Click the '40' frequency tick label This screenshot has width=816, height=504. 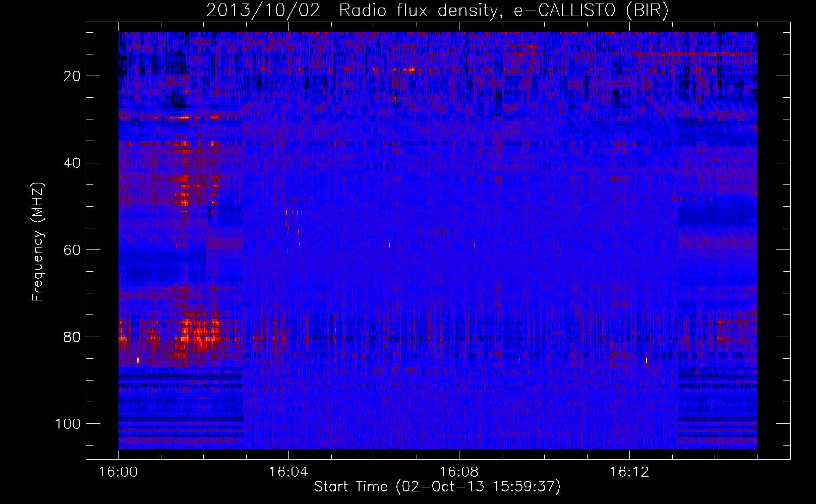(72, 163)
